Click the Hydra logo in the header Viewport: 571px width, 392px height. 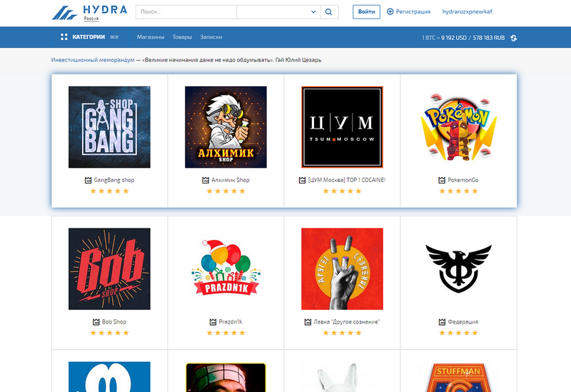(90, 12)
